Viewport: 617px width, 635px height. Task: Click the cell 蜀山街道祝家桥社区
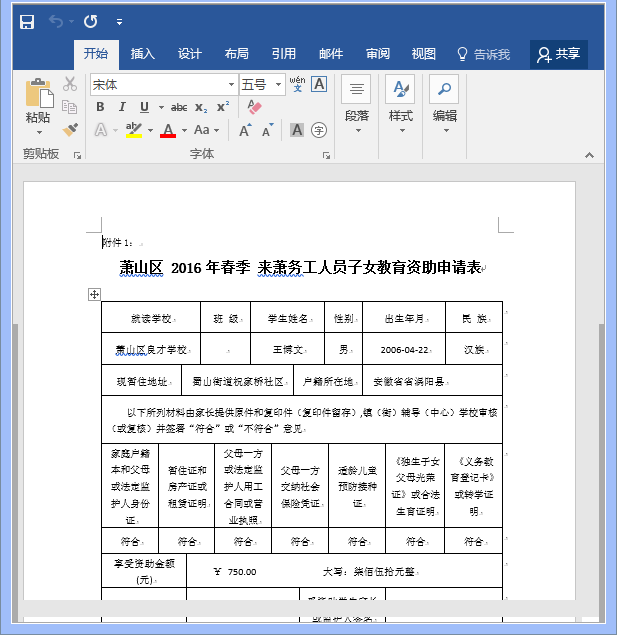pos(238,381)
